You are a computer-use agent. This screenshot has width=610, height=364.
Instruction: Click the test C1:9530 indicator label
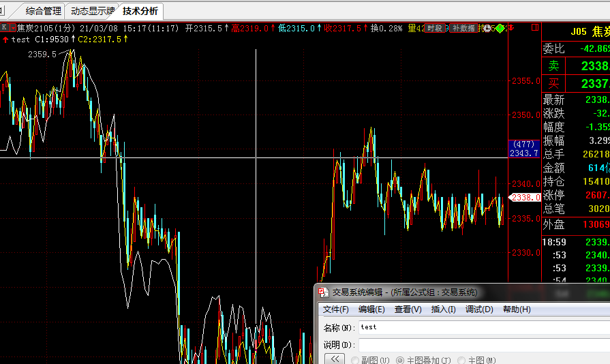[40, 40]
